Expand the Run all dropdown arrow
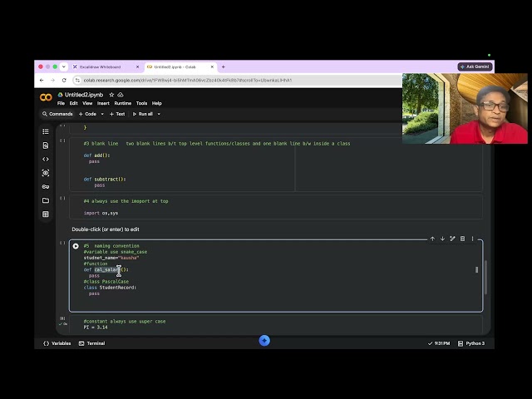The image size is (532, 399). click(159, 115)
